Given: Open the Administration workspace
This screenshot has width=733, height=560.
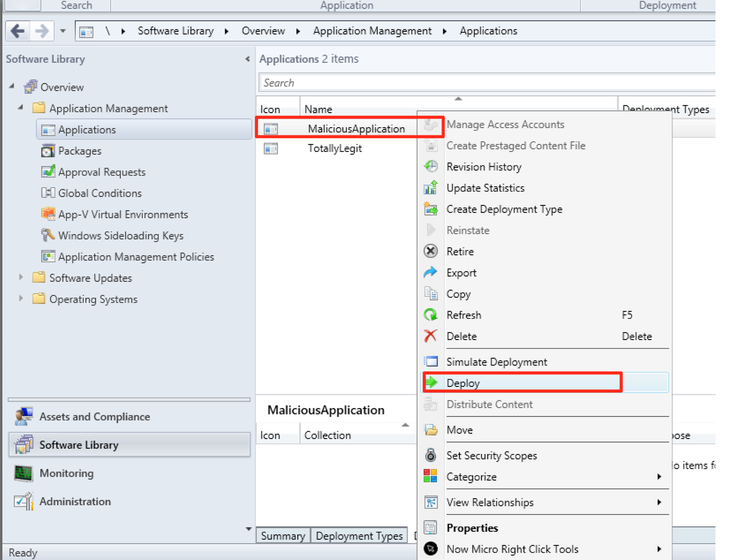Looking at the screenshot, I should 75,501.
